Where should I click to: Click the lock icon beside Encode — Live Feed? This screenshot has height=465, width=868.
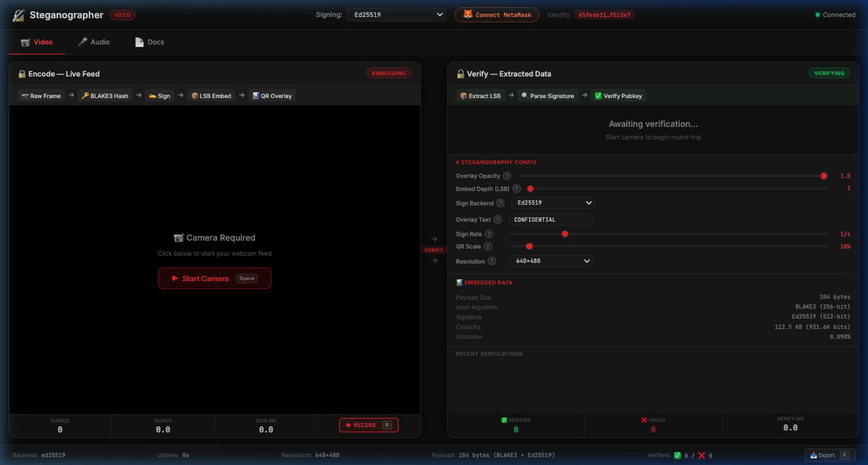click(22, 74)
